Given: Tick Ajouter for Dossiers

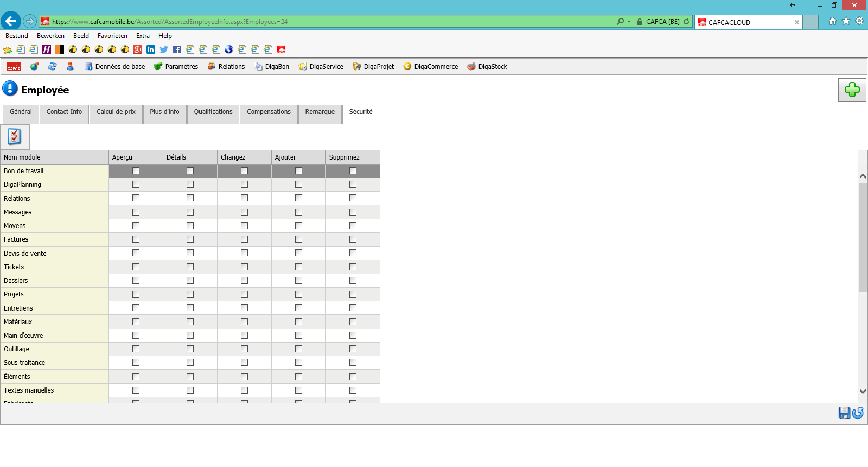Looking at the screenshot, I should 298,281.
